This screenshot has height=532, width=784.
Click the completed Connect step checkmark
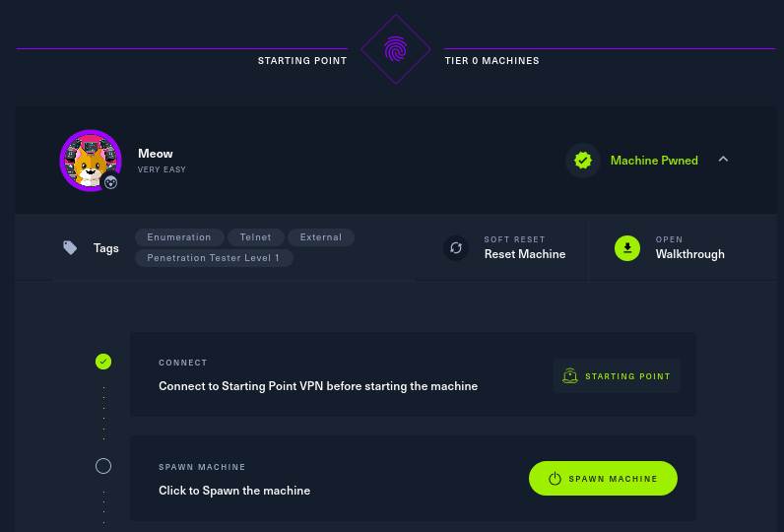point(103,362)
